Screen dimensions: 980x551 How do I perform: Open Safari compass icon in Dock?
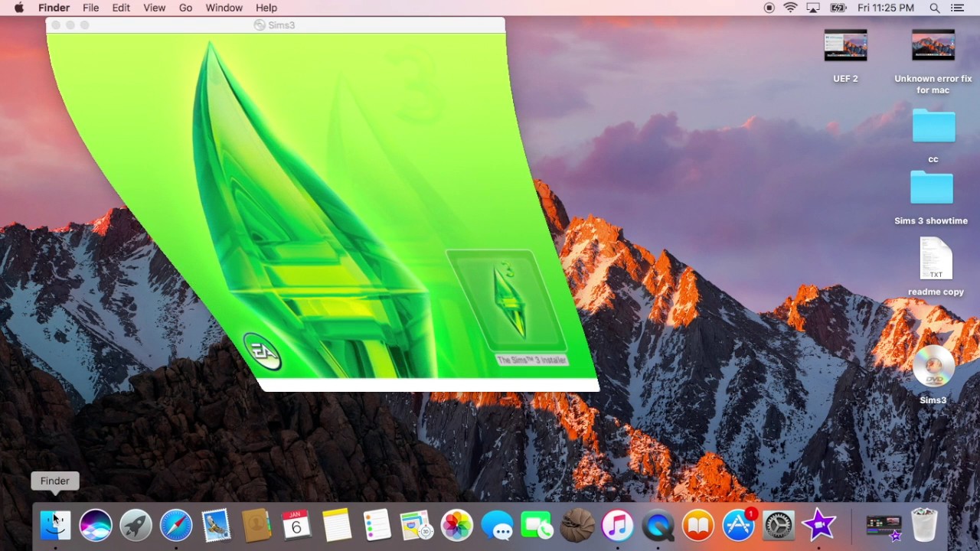tap(176, 525)
